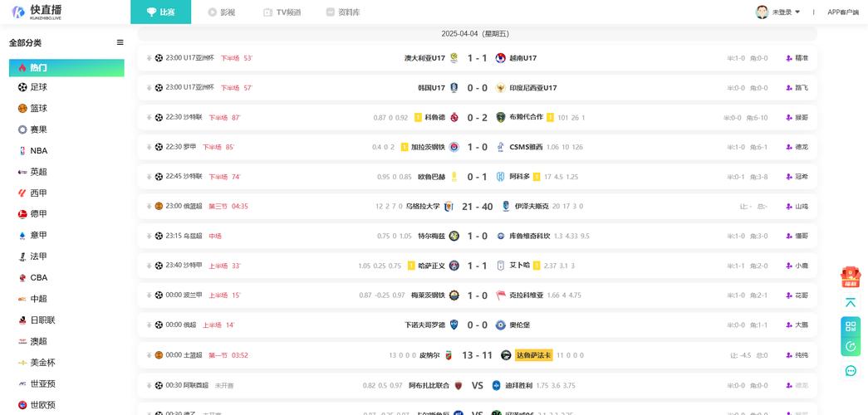The width and height of the screenshot is (868, 415).
Task: Expand the 未登录 account dropdown
Action: coord(786,12)
